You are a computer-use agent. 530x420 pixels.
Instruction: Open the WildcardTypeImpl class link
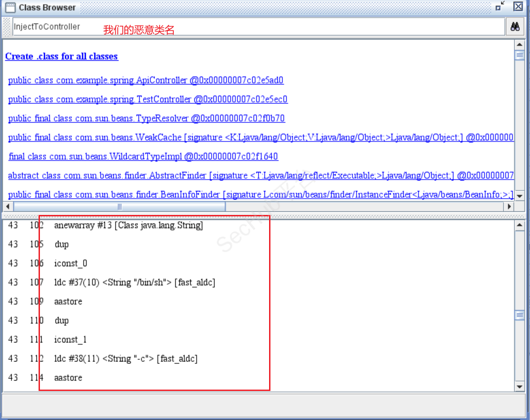(x=143, y=156)
